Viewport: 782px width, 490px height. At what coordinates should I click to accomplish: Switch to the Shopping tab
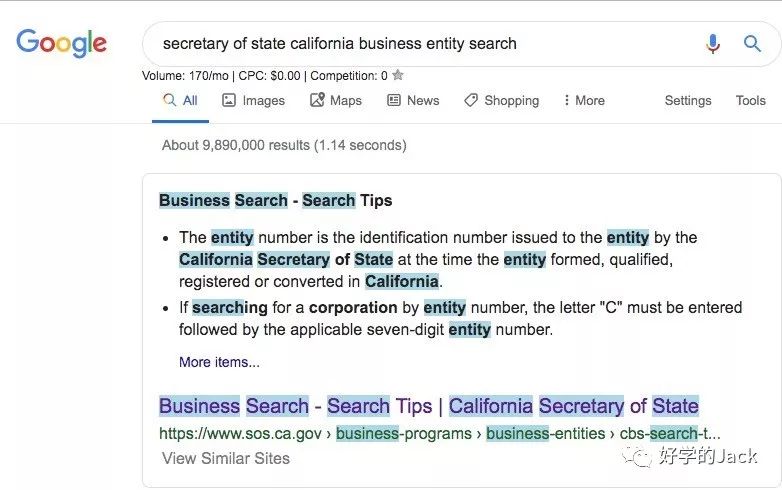point(511,100)
